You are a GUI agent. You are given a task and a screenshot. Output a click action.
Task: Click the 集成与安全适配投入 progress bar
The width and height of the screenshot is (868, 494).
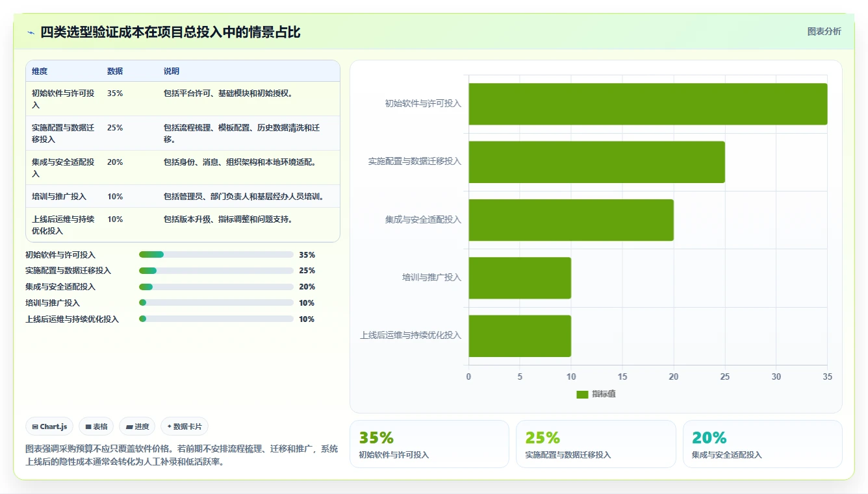tap(216, 287)
